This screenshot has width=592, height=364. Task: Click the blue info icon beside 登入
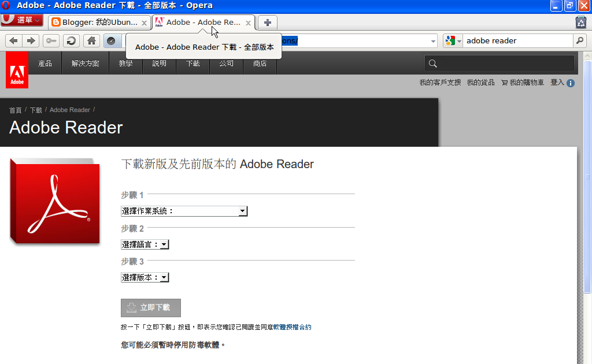pos(571,83)
